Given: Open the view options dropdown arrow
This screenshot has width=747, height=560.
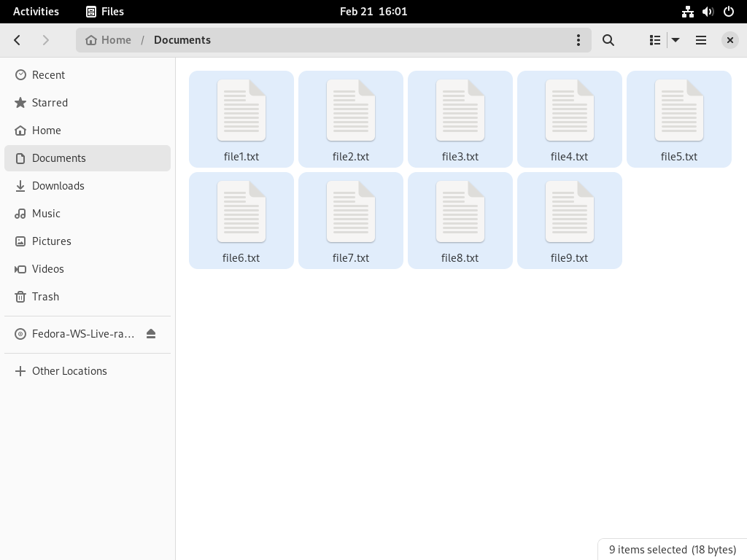Looking at the screenshot, I should coord(676,40).
